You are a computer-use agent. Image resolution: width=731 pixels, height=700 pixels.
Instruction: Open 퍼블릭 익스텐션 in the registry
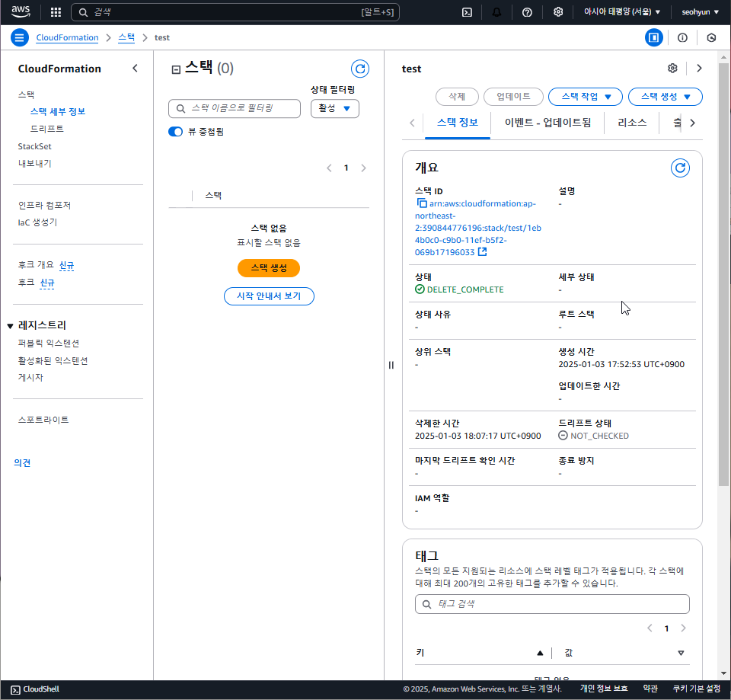[x=49, y=344]
